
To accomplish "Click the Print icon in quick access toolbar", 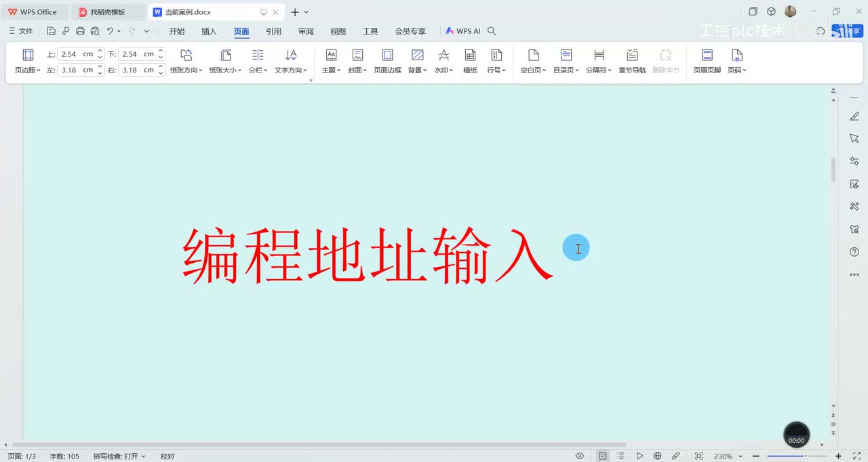I will (x=80, y=31).
